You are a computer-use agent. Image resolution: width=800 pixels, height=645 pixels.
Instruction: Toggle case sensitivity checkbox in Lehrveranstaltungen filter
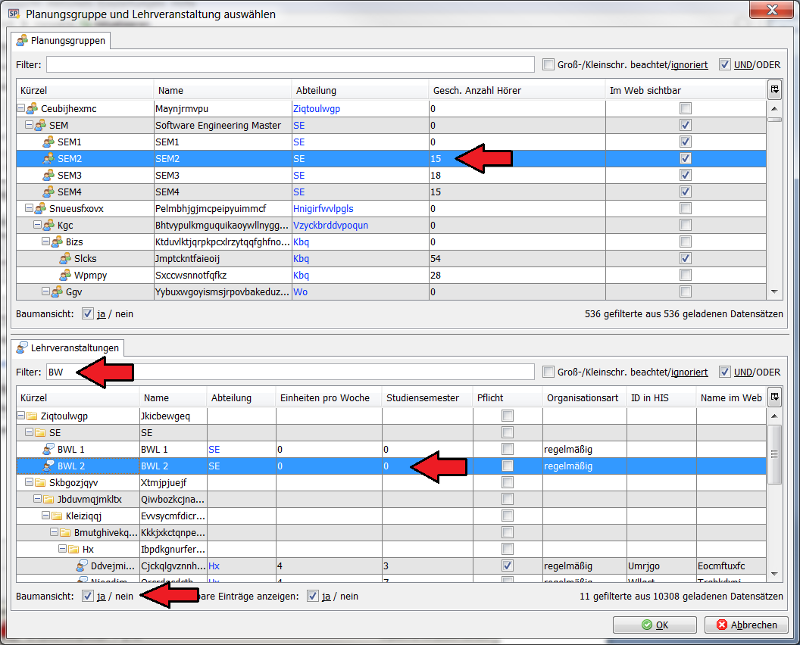coord(548,371)
